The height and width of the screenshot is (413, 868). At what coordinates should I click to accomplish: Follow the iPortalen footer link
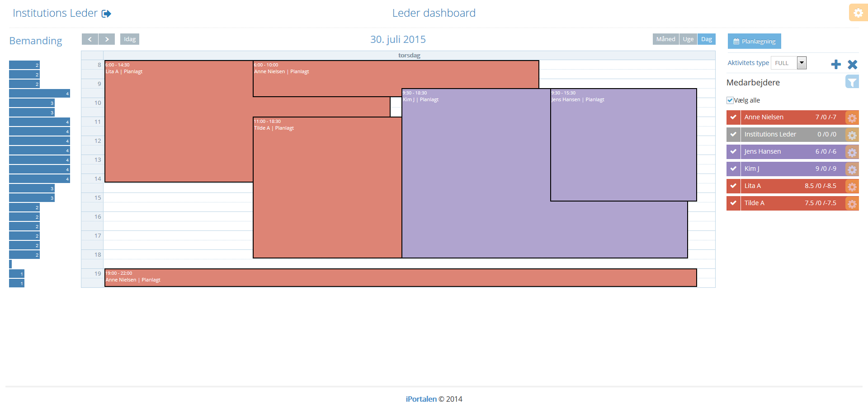(x=421, y=399)
